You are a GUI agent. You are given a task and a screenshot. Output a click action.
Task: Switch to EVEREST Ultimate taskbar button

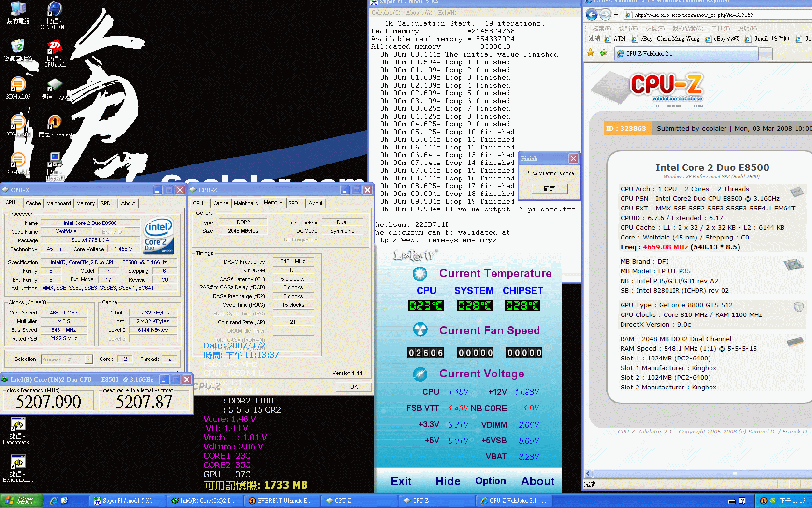click(283, 501)
